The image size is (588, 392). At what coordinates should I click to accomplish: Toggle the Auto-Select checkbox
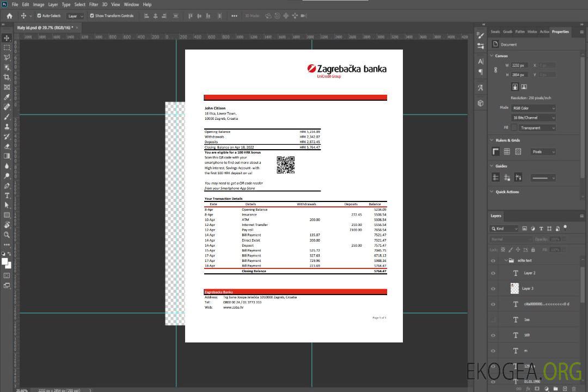[39, 16]
